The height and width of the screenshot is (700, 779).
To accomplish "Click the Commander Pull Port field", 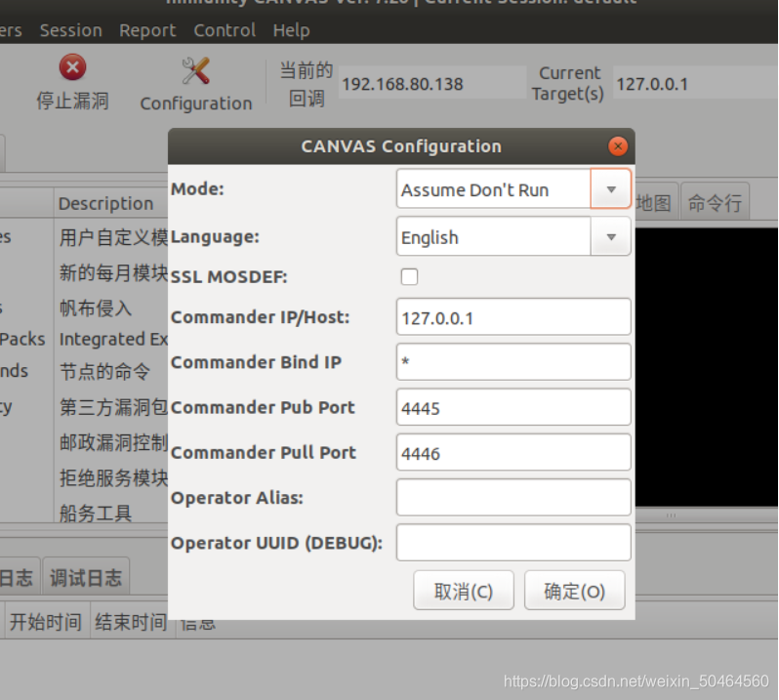I will (513, 452).
